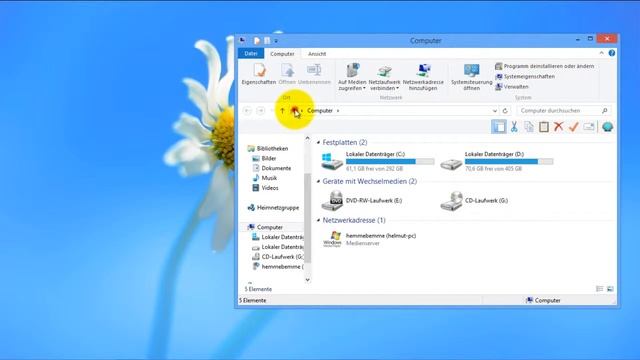640x360 pixels.
Task: Open the Dokumente library
Action: click(271, 168)
